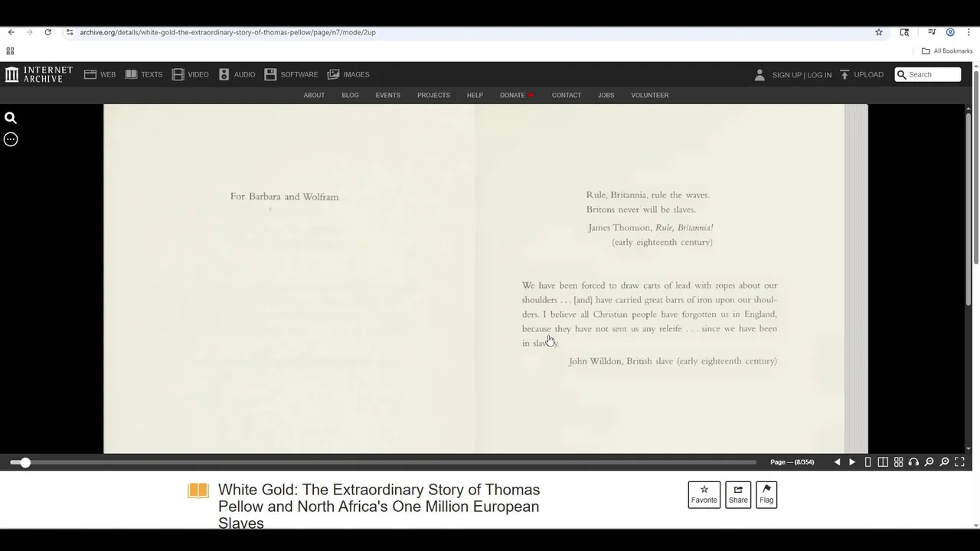Click the Log In link

819,75
